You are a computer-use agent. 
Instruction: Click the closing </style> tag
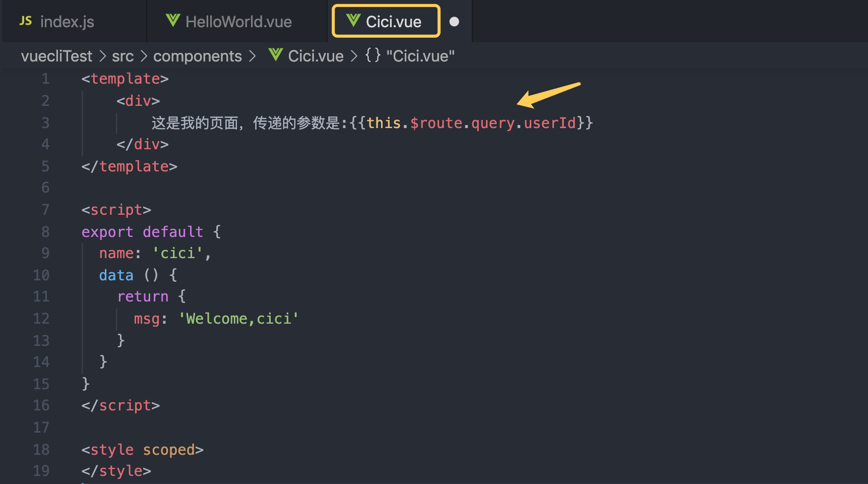(x=116, y=471)
